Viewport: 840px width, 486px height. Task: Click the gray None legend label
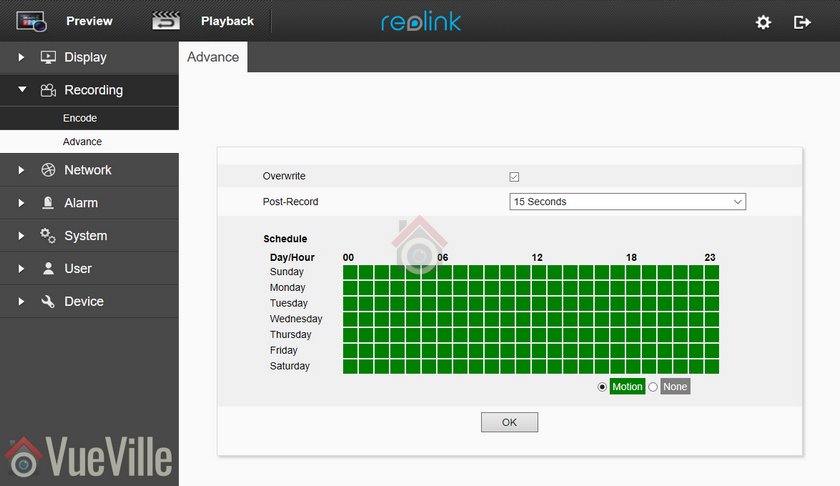(x=675, y=387)
